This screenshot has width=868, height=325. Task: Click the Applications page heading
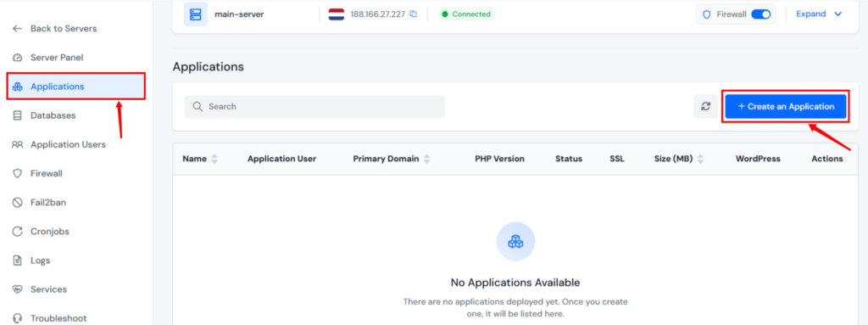[209, 66]
